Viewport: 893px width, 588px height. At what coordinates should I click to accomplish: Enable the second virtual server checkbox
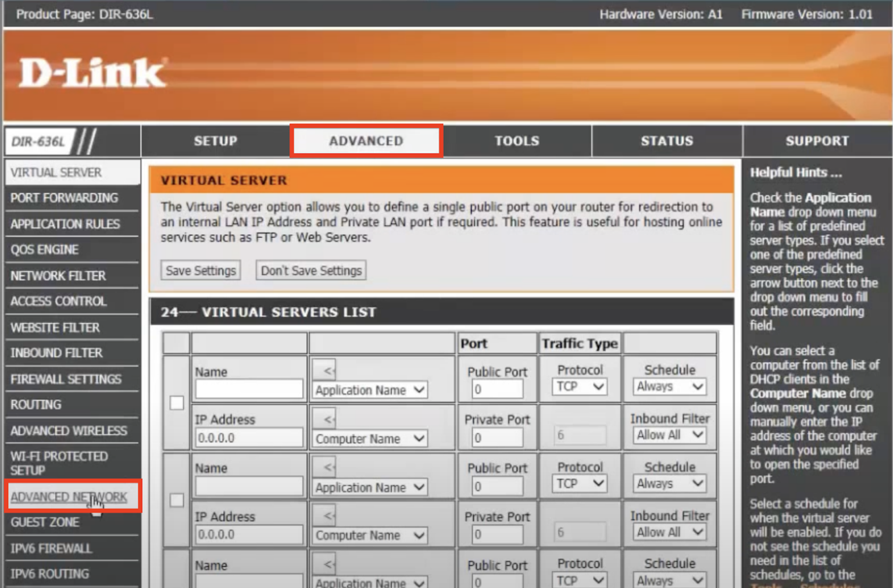tap(177, 500)
